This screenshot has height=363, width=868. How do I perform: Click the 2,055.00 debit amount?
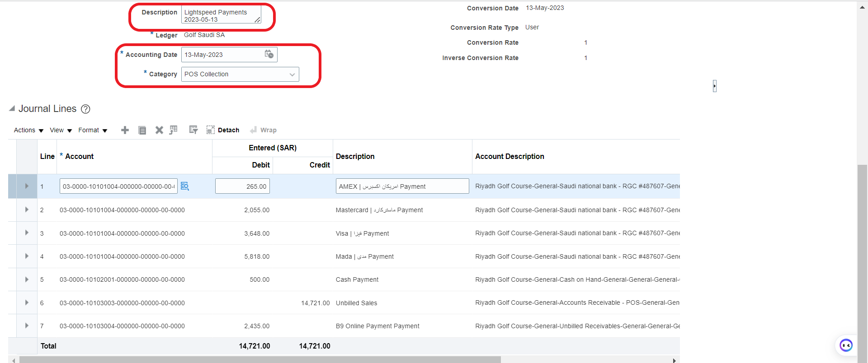[257, 210]
